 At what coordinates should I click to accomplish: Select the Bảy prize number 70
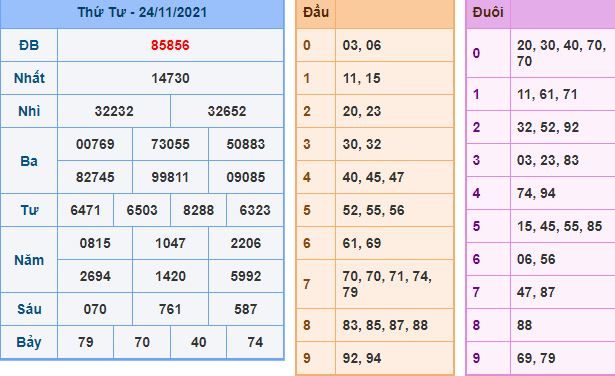coord(142,342)
